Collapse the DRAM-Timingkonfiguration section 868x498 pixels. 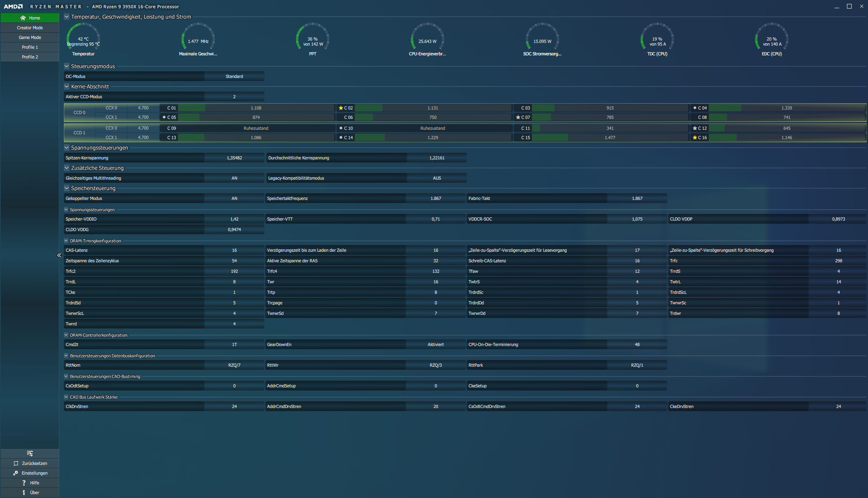tap(66, 241)
